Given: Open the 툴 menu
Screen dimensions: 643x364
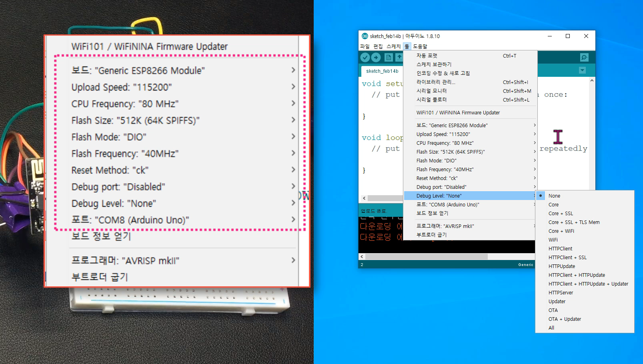Looking at the screenshot, I should click(407, 46).
